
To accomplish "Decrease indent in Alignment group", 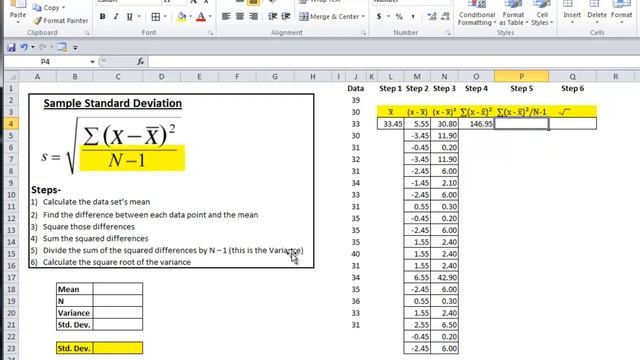I will pos(272,16).
